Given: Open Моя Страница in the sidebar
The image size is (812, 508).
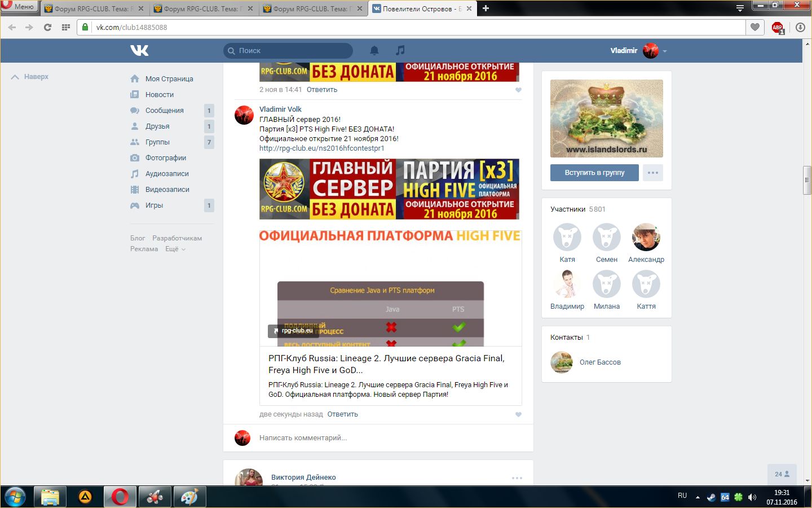Looking at the screenshot, I should pos(169,79).
